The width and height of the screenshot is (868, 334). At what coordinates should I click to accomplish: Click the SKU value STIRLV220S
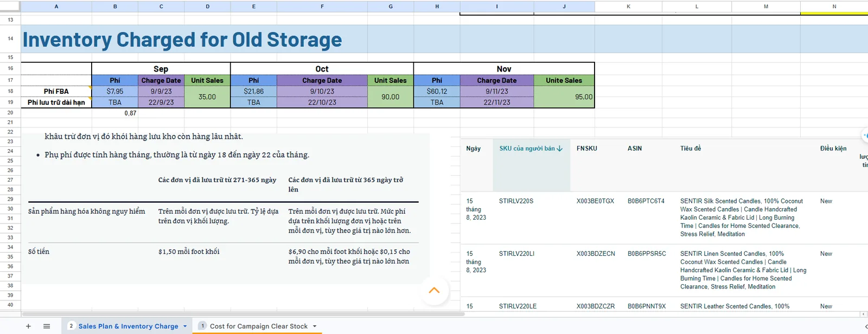point(516,201)
